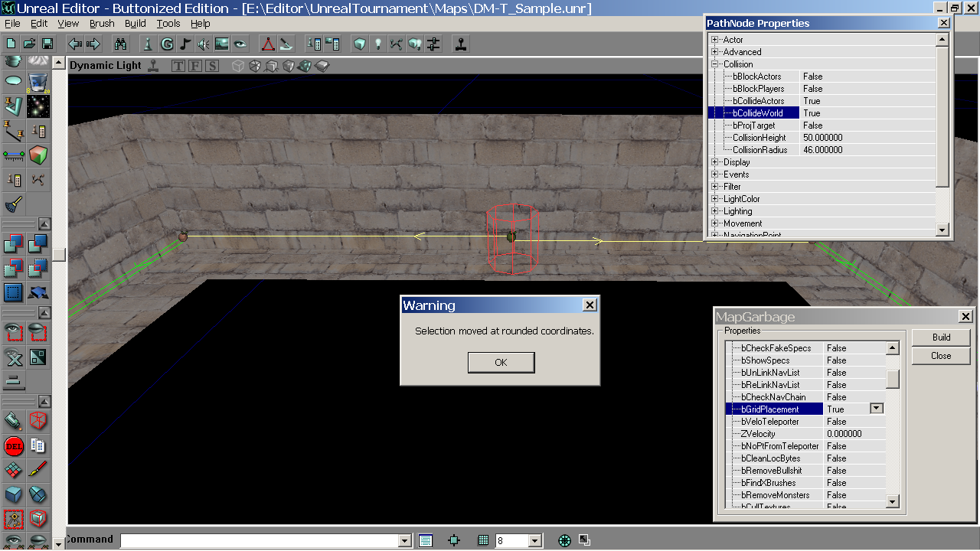Select the paintbrush tool in left toolbox

click(x=38, y=470)
